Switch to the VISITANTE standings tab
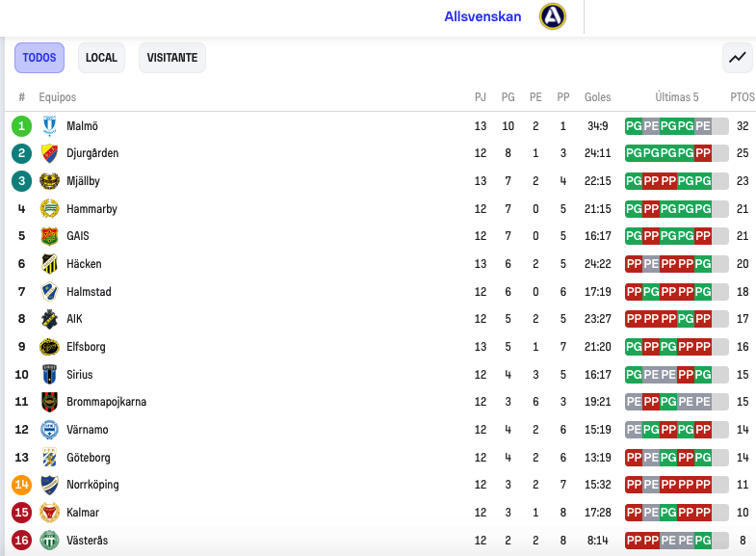Image resolution: width=756 pixels, height=556 pixels. (x=172, y=58)
